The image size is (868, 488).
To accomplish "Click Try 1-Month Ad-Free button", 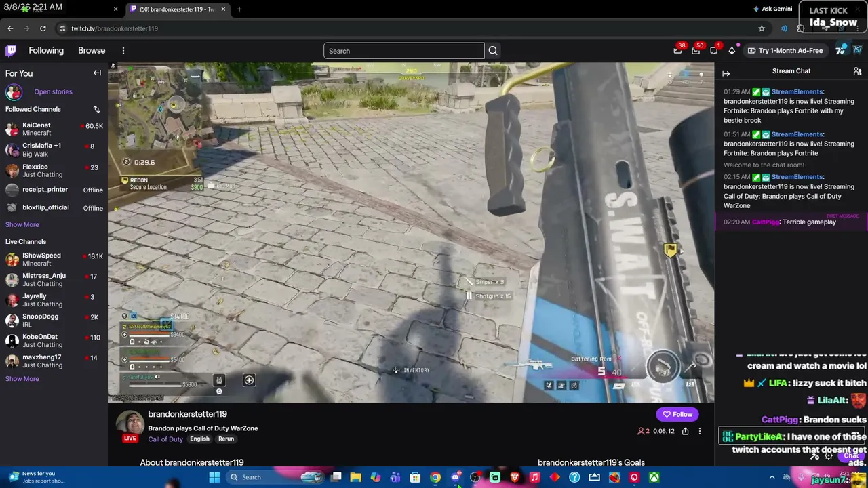I will 785,51.
